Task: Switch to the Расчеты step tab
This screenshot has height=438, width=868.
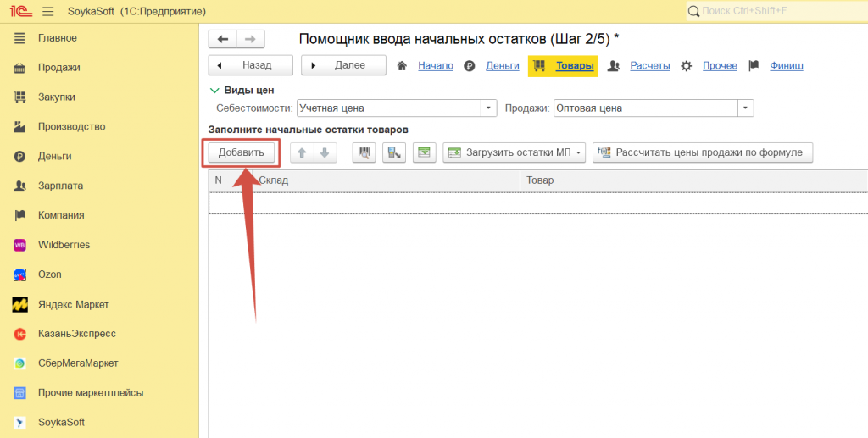Action: coord(649,65)
